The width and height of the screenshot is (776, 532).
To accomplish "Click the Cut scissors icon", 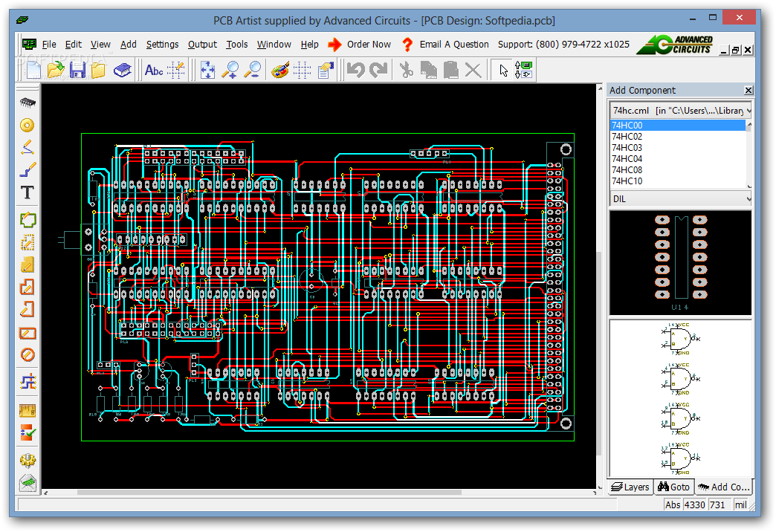I will 407,70.
